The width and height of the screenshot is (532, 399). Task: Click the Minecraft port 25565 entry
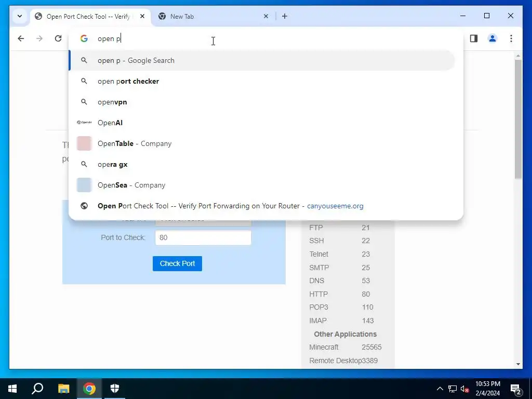point(345,348)
